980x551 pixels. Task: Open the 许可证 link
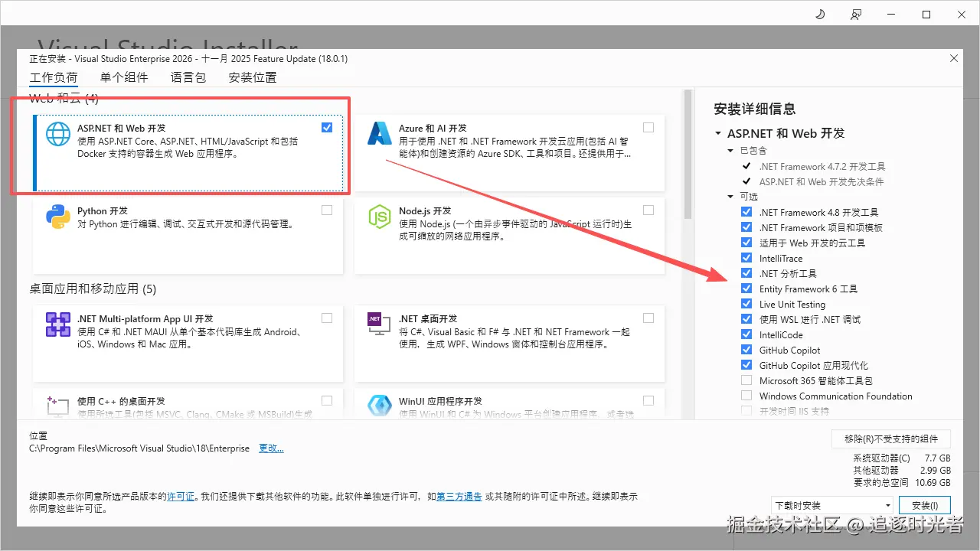coord(181,497)
